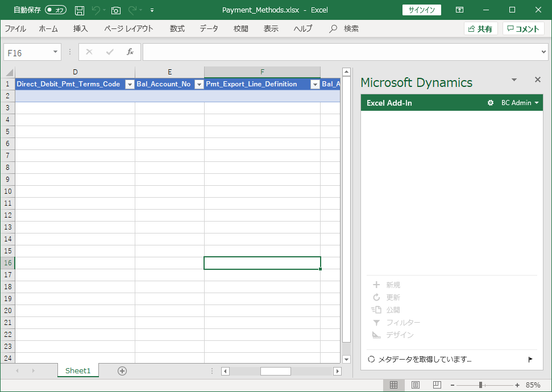Open the 表示 tab

coord(271,28)
